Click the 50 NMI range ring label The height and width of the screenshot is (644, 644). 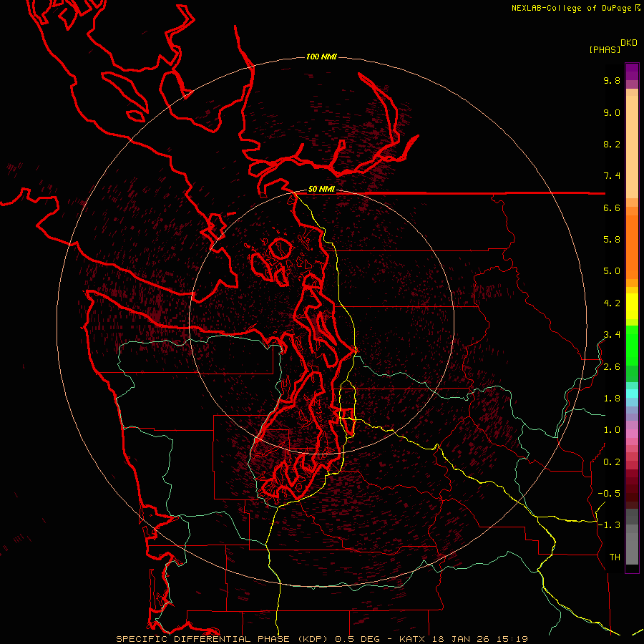point(321,190)
